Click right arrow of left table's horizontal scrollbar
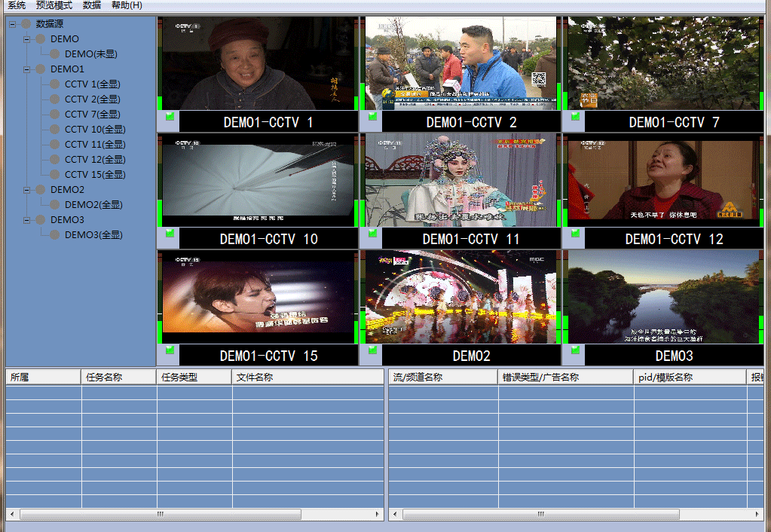771x532 pixels. click(378, 515)
